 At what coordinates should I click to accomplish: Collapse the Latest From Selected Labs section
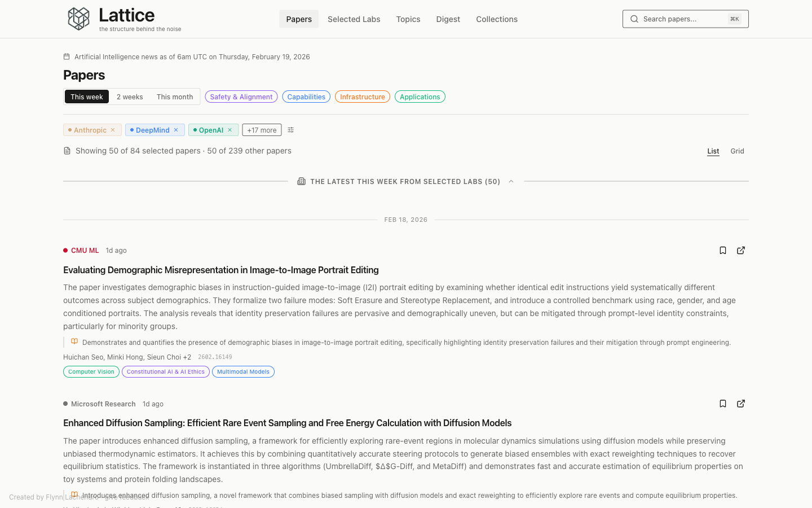pyautogui.click(x=511, y=182)
